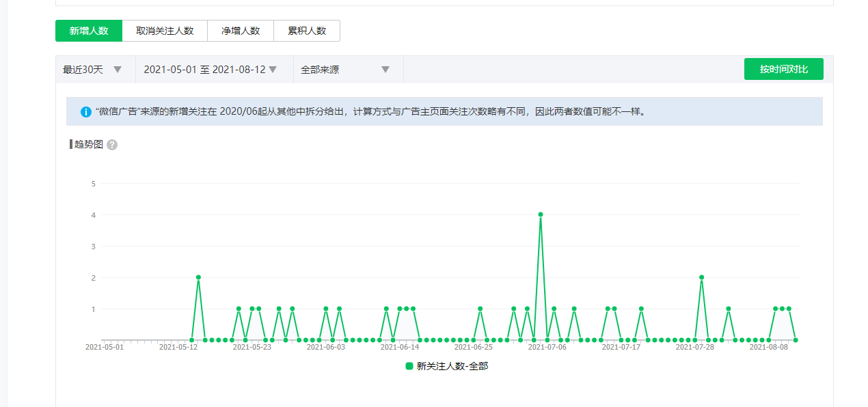Open the 累积人数 tab

click(x=307, y=31)
